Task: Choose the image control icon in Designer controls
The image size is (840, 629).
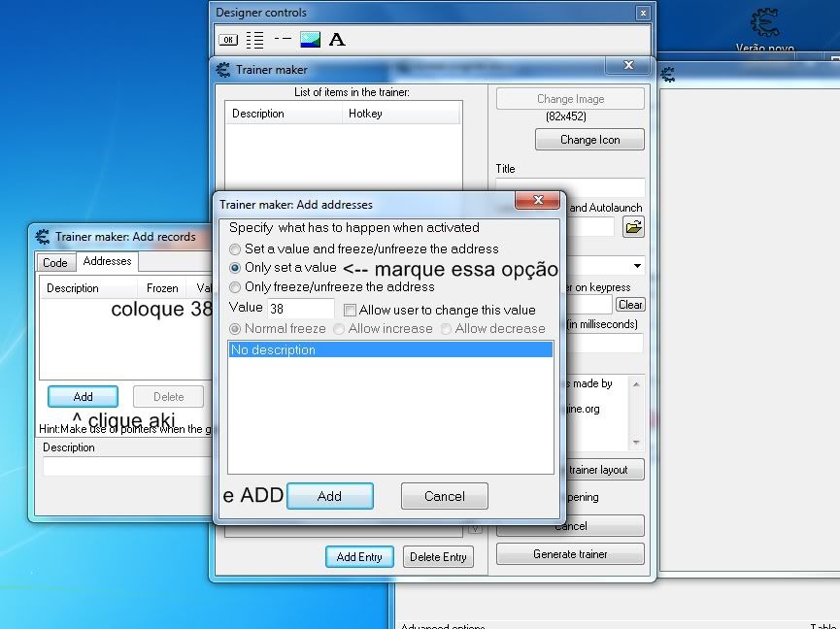Action: 310,40
